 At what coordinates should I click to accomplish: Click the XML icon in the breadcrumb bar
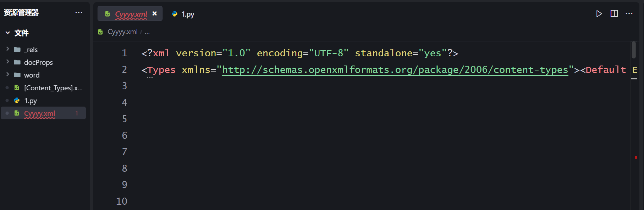pos(100,32)
